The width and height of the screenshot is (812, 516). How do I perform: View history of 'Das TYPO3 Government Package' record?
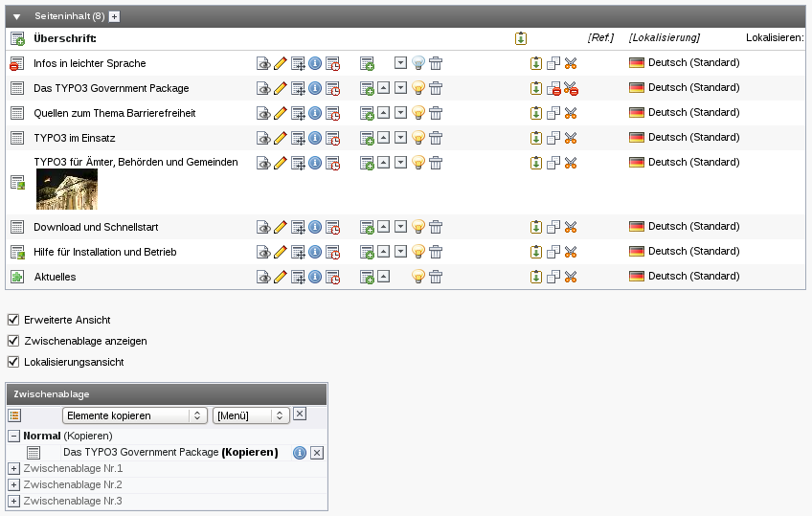coord(332,88)
